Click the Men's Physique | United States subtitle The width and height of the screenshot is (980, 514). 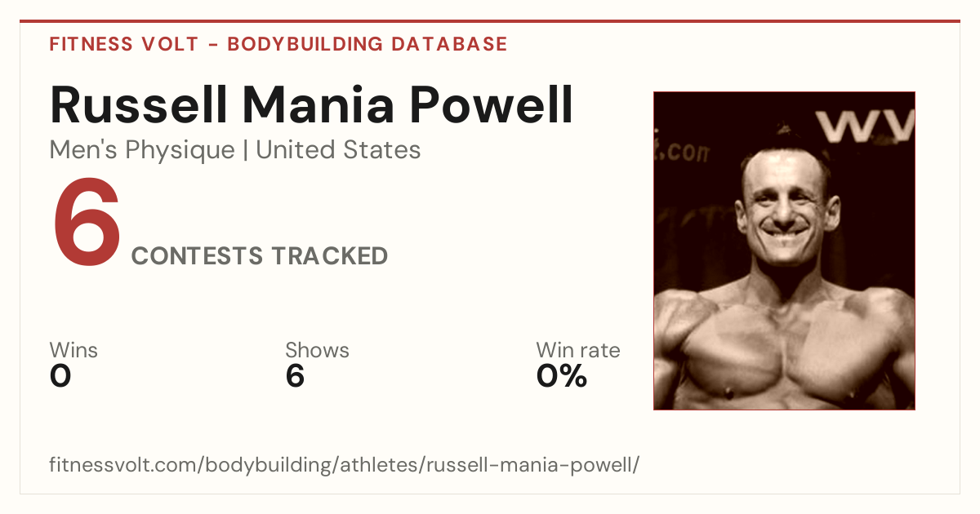click(x=235, y=150)
